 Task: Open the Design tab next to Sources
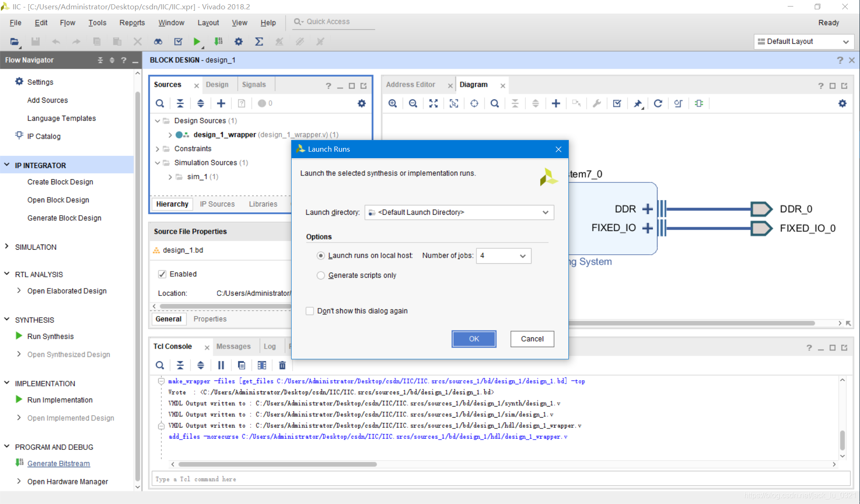217,84
